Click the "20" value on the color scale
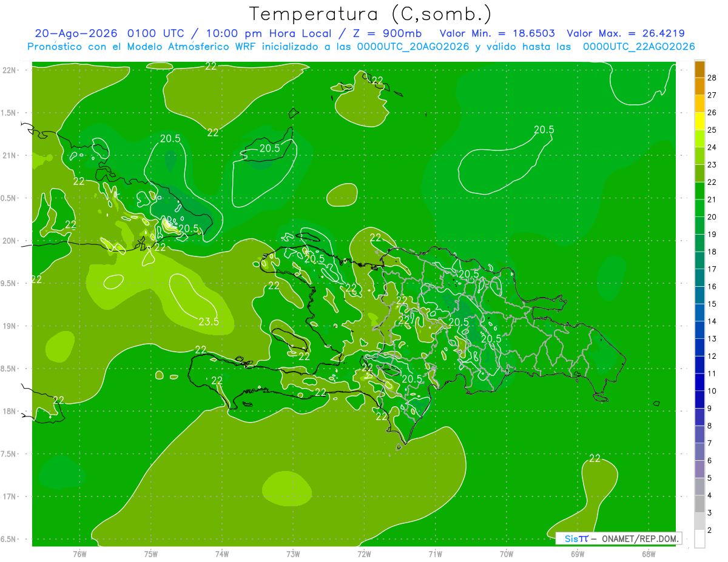 [x=712, y=217]
